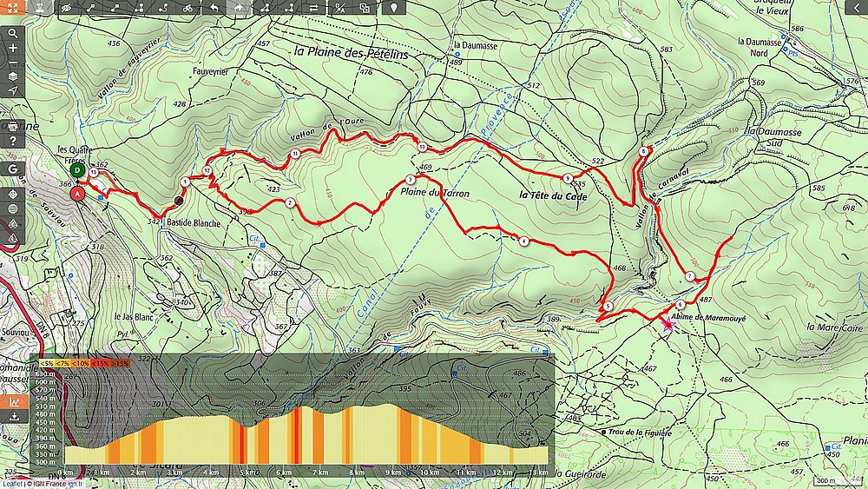Click the orange fullscreen expand icon
This screenshot has height=489, width=868.
13,7
